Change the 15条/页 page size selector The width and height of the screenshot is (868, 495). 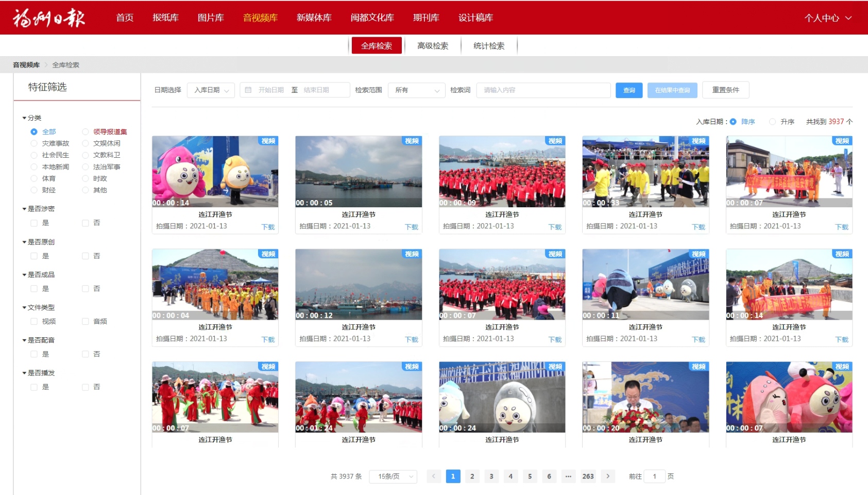[x=393, y=476]
